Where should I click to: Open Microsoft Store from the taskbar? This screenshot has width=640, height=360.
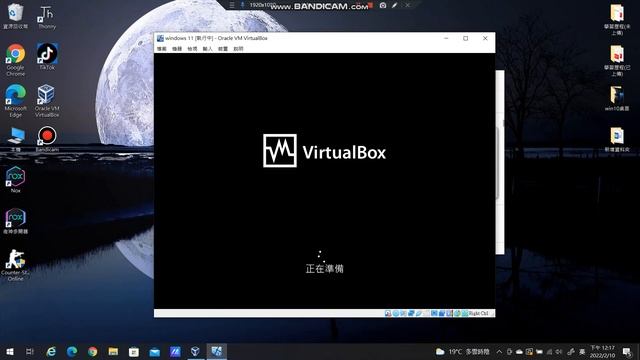[134, 351]
